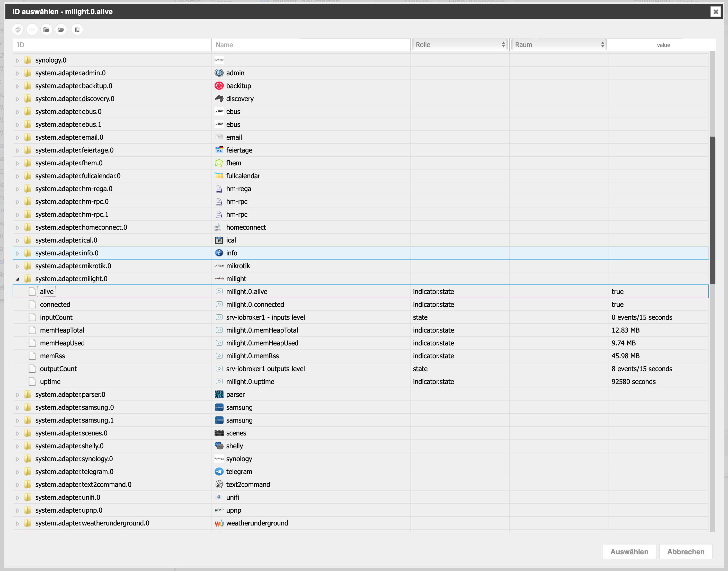Select system.adapter.synology.0 row

pos(360,459)
